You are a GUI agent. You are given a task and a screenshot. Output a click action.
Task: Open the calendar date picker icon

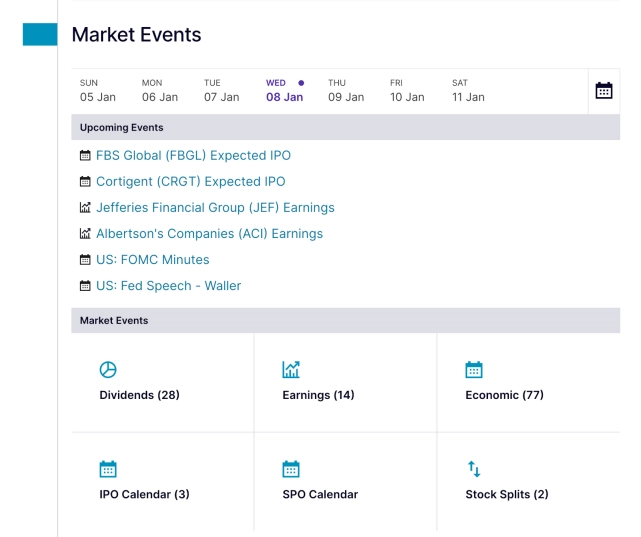[x=604, y=91]
